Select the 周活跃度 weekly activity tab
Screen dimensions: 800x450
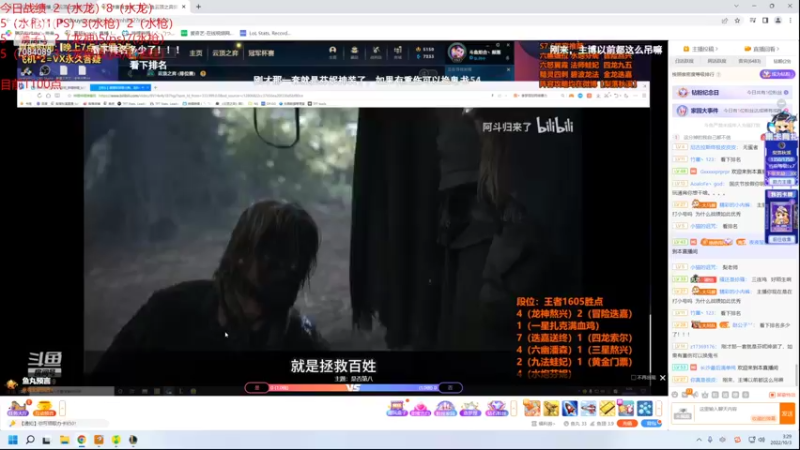click(x=716, y=61)
